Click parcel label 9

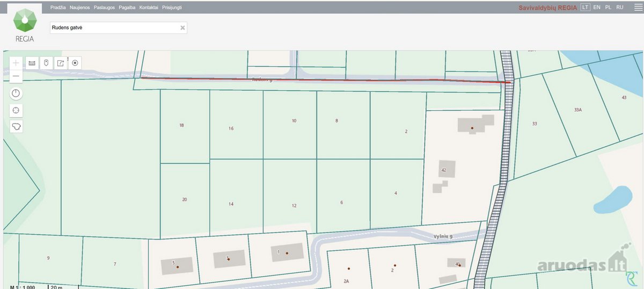click(48, 258)
